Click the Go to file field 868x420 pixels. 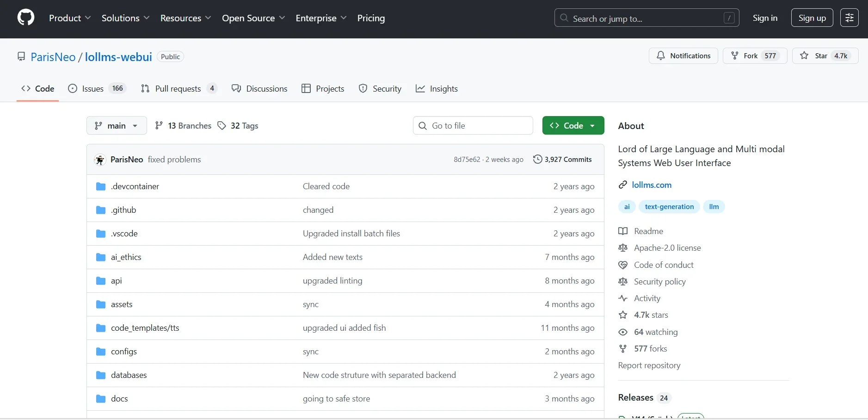[x=473, y=125]
